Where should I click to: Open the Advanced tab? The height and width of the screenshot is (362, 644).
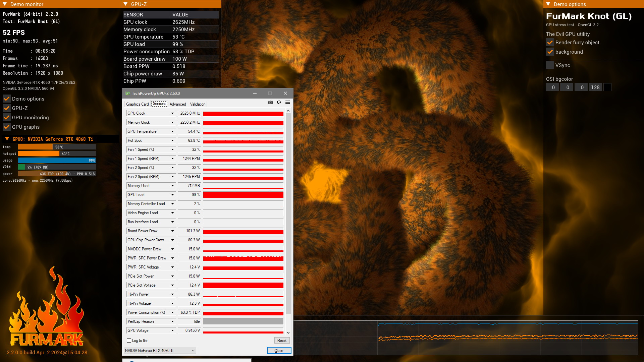point(177,104)
